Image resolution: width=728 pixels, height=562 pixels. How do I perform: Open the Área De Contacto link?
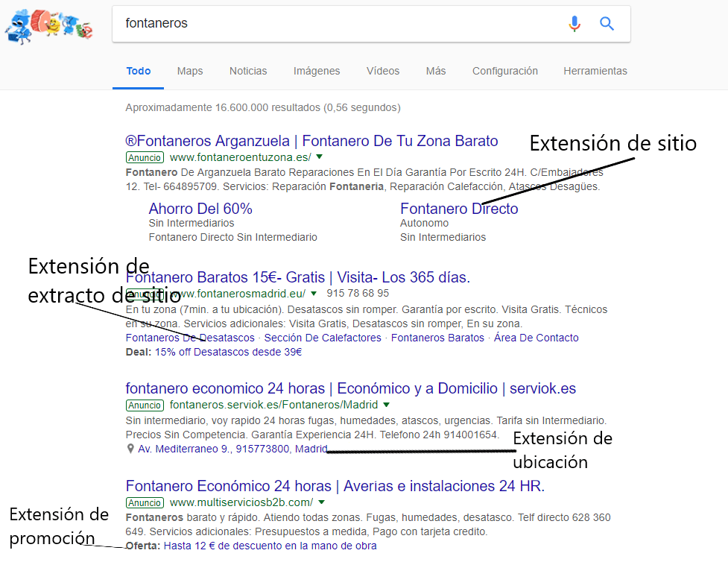point(536,338)
